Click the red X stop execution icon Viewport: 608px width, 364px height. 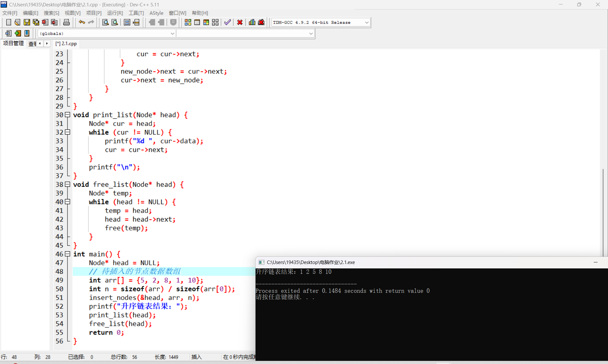pos(240,22)
